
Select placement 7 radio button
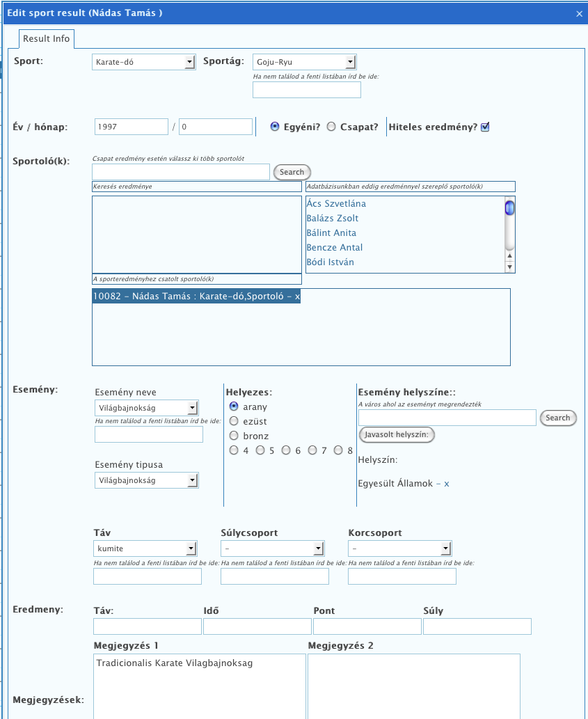[312, 450]
